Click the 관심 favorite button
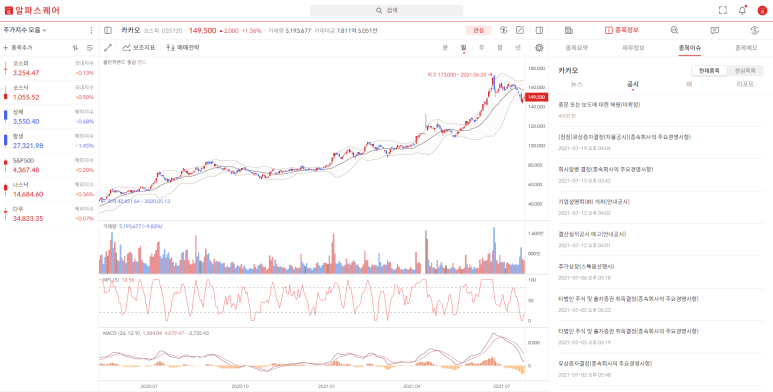 coord(478,31)
